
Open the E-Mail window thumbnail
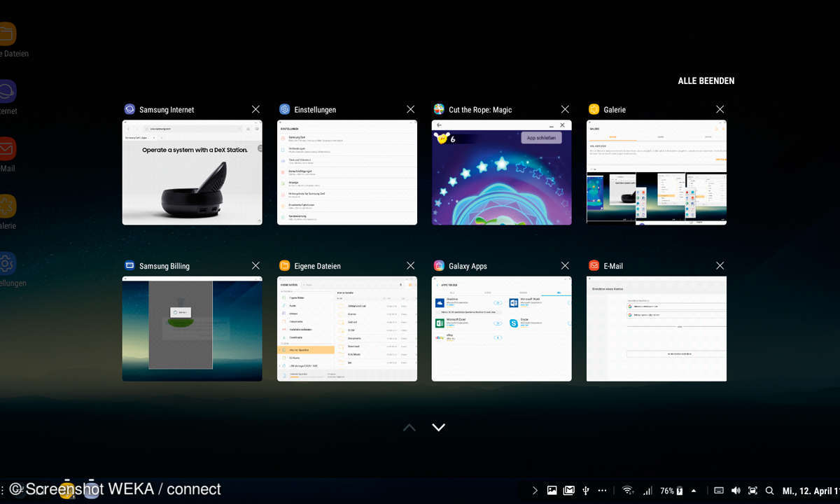coord(657,329)
